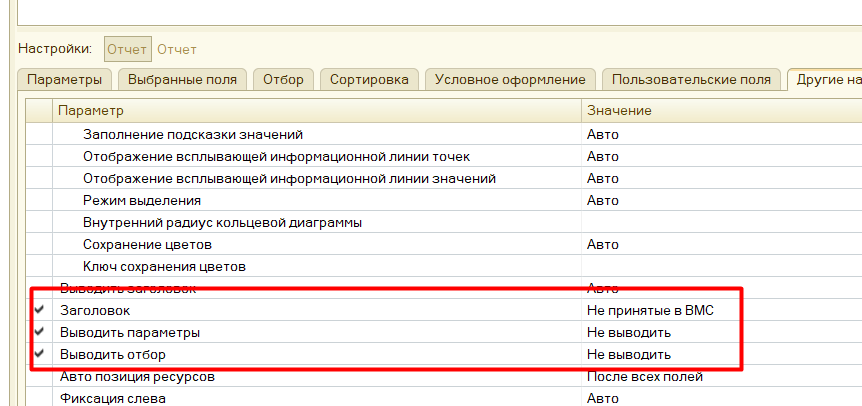Disable the Выводить отбор checkbox
Image resolution: width=862 pixels, height=406 pixels.
coord(40,354)
